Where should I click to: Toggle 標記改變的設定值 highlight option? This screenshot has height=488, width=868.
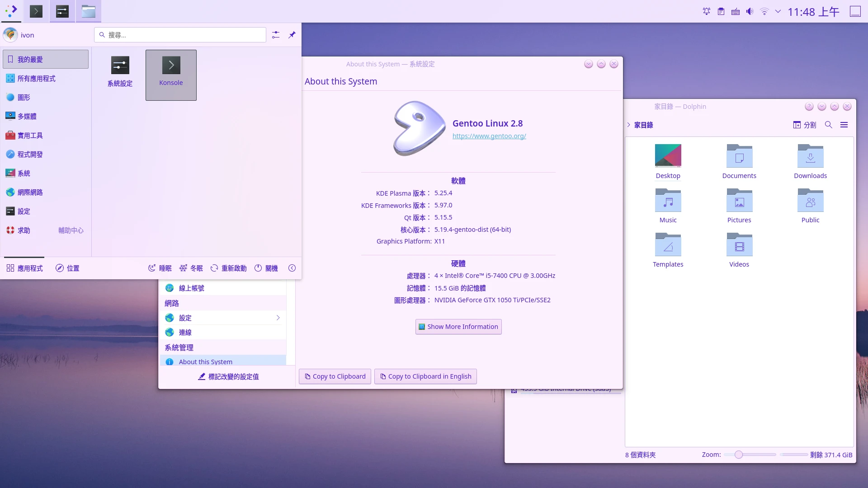(228, 376)
